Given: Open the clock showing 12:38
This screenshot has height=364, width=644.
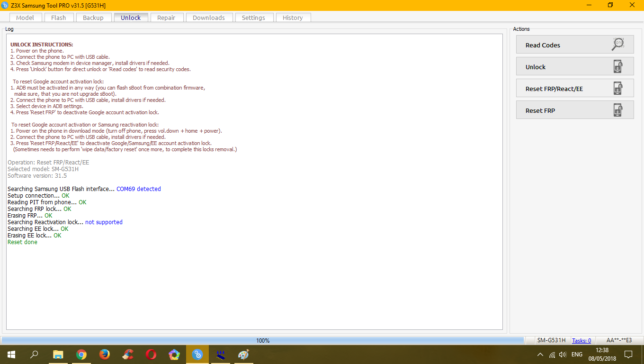Looking at the screenshot, I should [601, 355].
